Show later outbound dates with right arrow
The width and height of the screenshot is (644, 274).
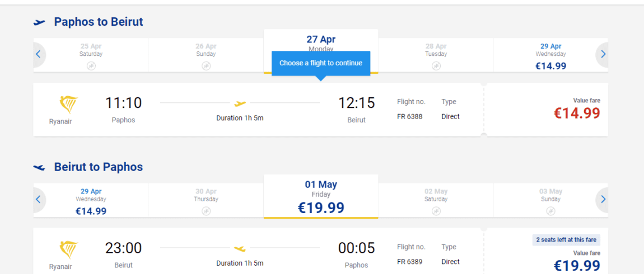(x=603, y=54)
